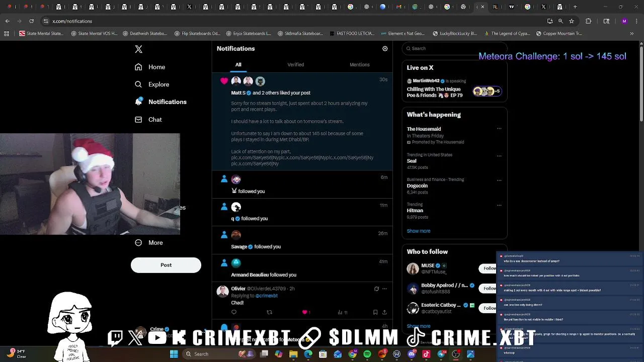Open browser apps grid icon
Screen dimensions: 644x362
coord(7,34)
